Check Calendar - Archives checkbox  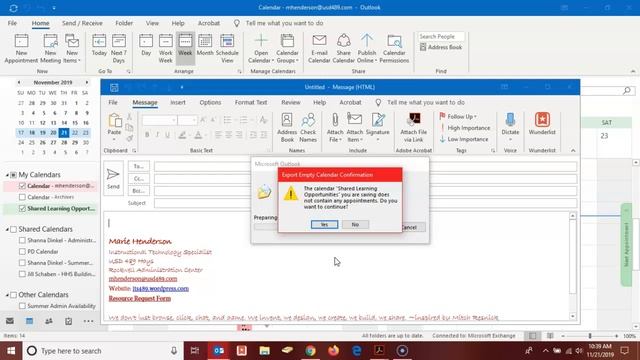(x=22, y=197)
